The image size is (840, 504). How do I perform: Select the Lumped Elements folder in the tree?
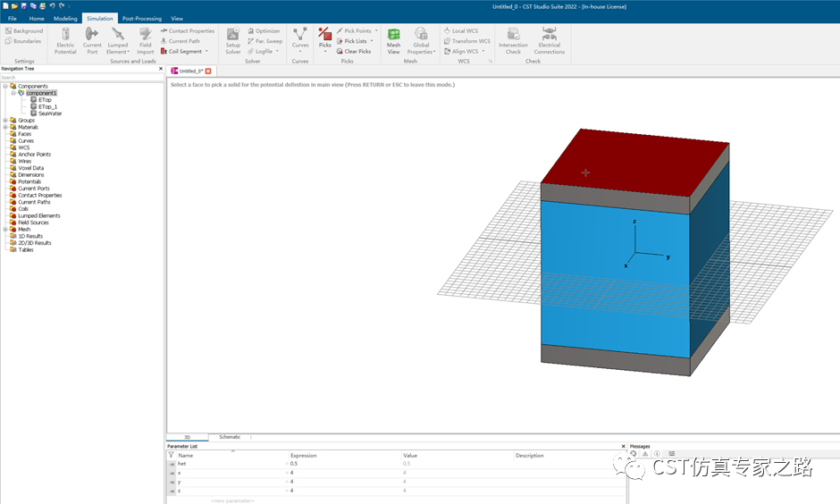(39, 216)
